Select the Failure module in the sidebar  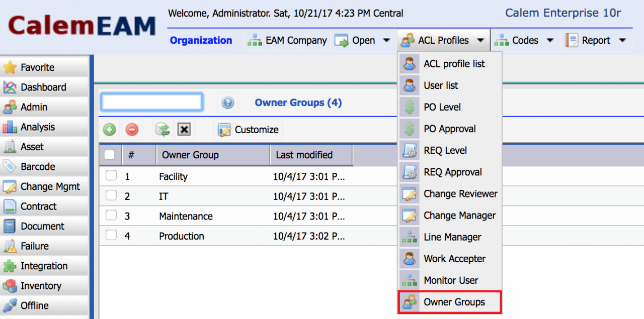click(44, 246)
